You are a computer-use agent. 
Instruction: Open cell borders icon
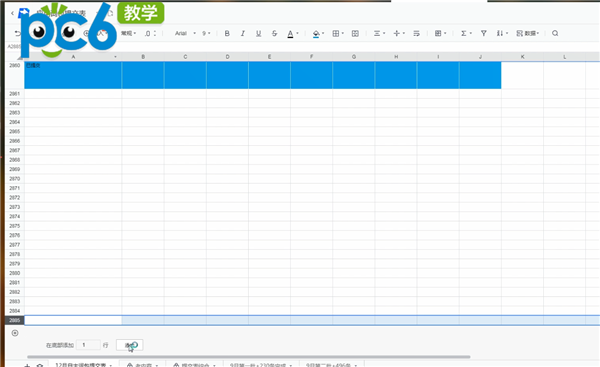click(x=336, y=33)
